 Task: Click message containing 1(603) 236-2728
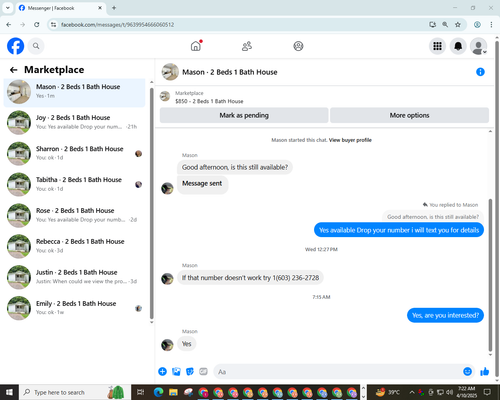coord(250,278)
